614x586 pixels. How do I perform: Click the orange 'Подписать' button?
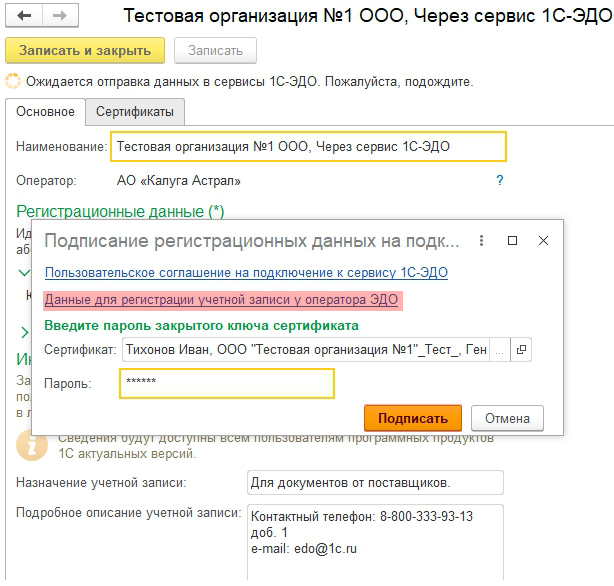(x=413, y=418)
